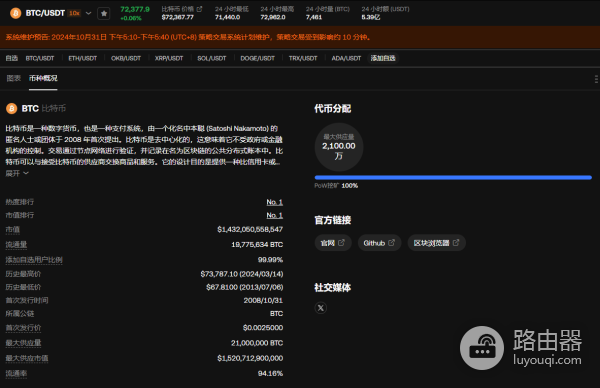Click the 最大供应量 label
The image size is (600, 388).
[23, 343]
